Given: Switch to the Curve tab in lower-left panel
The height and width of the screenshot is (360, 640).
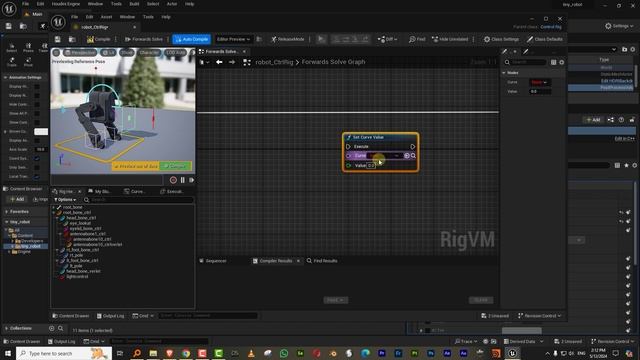Looking at the screenshot, I should tap(136, 191).
